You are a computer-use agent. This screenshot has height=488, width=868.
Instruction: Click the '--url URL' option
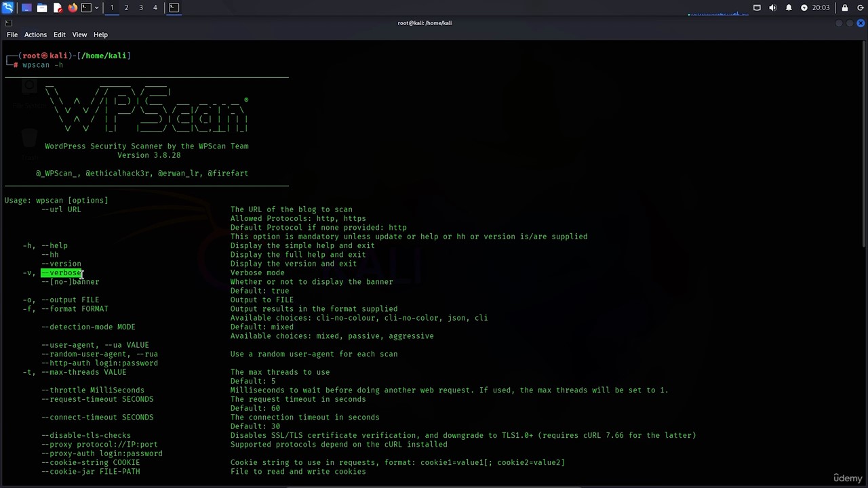coord(61,209)
